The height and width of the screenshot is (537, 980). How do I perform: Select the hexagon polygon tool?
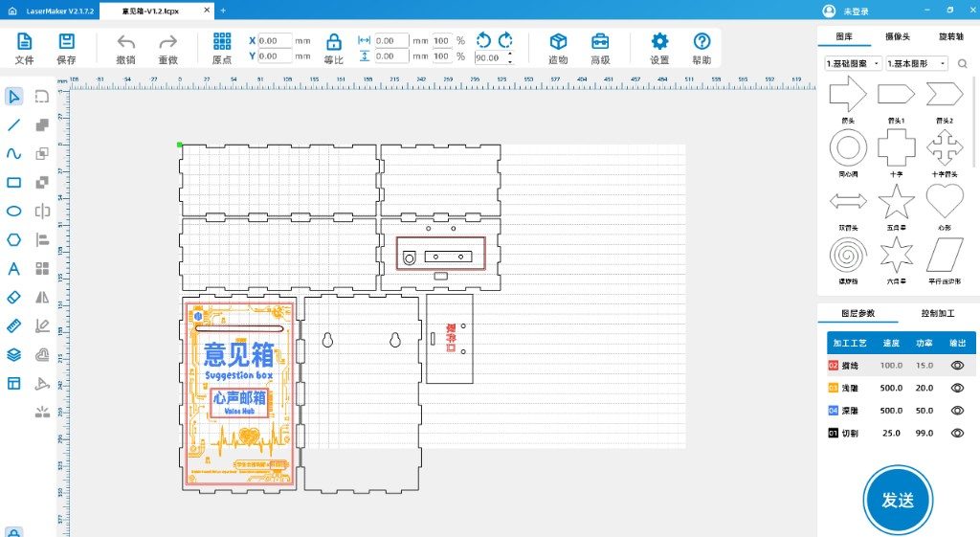(x=13, y=240)
